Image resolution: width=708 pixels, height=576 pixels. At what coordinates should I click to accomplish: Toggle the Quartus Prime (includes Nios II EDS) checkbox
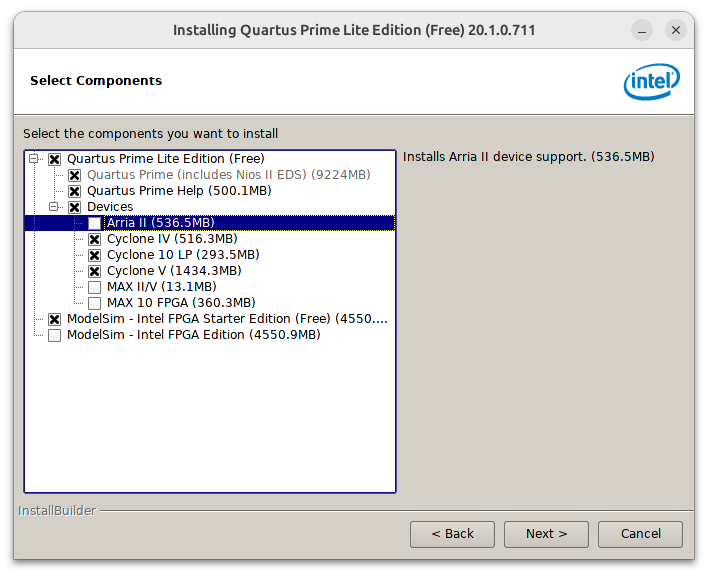click(x=75, y=175)
